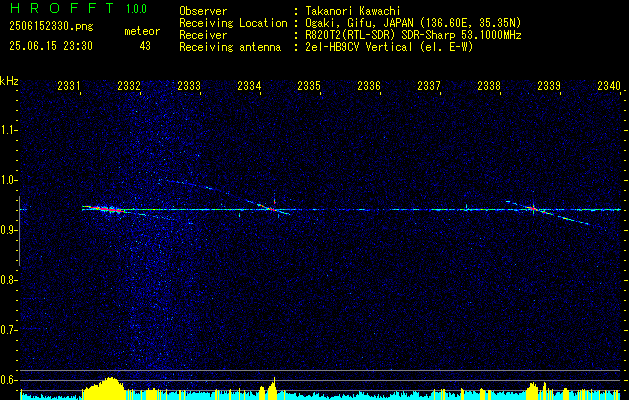Click the 2331 time axis label

coord(69,86)
